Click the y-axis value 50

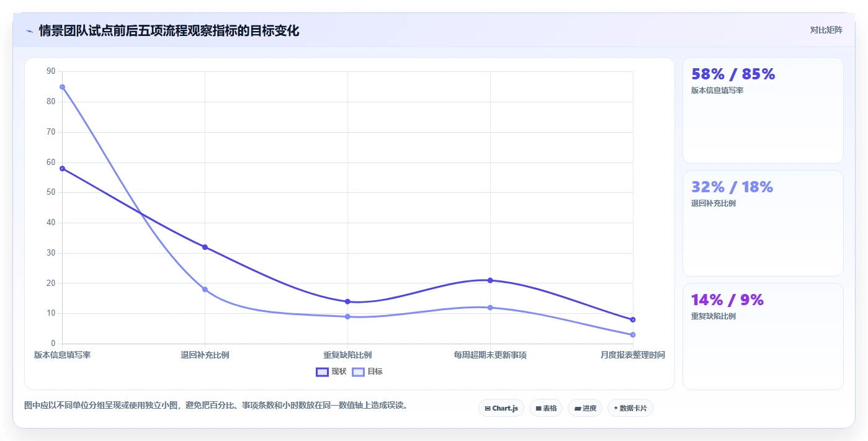click(51, 192)
